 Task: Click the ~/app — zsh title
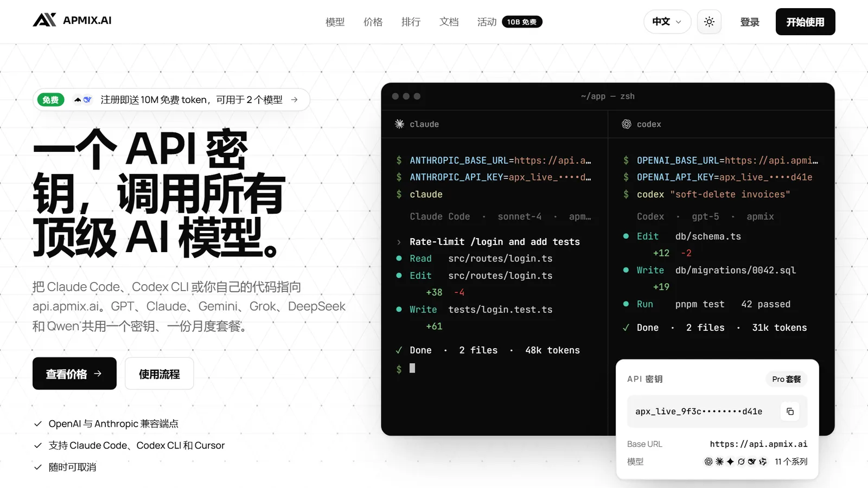tap(608, 97)
